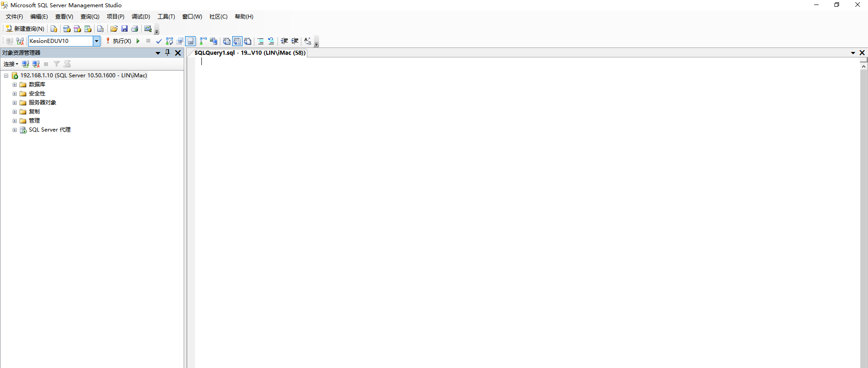
Task: Comment out the selected lines
Action: point(261,41)
